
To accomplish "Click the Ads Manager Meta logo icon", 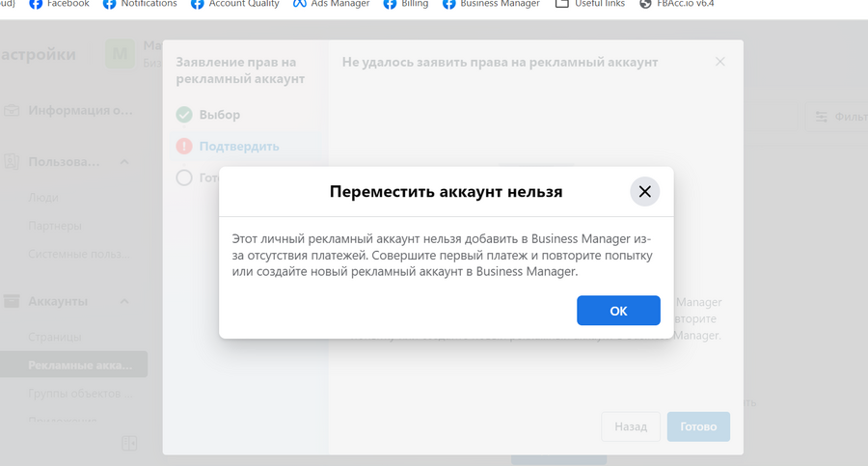I will [300, 4].
